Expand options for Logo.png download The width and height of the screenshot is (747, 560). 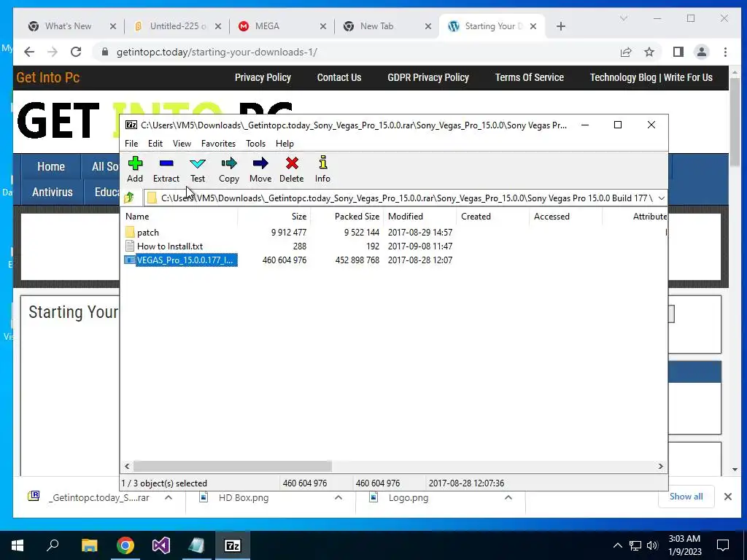508,497
